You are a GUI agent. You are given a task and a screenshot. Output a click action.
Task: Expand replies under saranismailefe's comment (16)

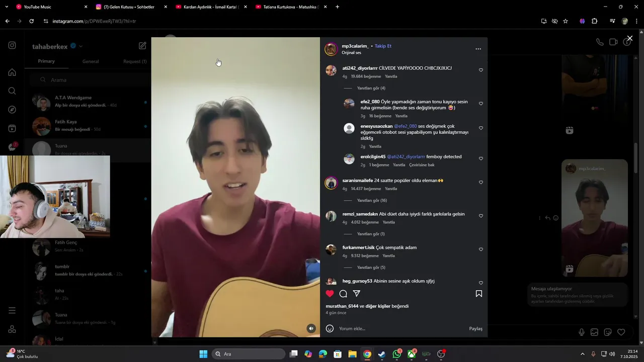(372, 200)
